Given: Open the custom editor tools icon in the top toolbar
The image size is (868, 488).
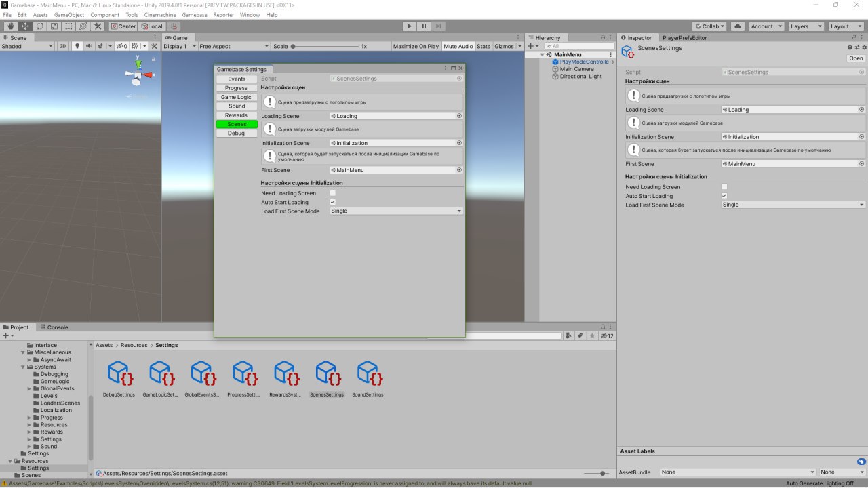Looking at the screenshot, I should 98,26.
